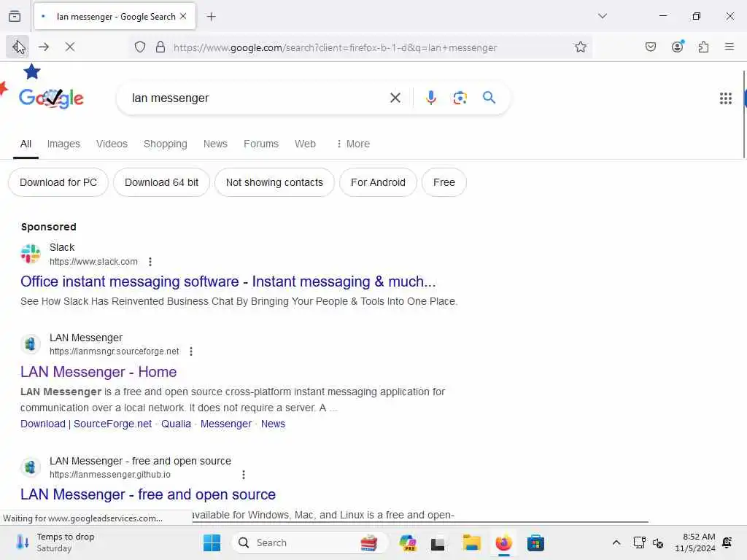This screenshot has height=560, width=747.
Task: Open the Slack sponsored Office instant messaging link
Action: 228,281
